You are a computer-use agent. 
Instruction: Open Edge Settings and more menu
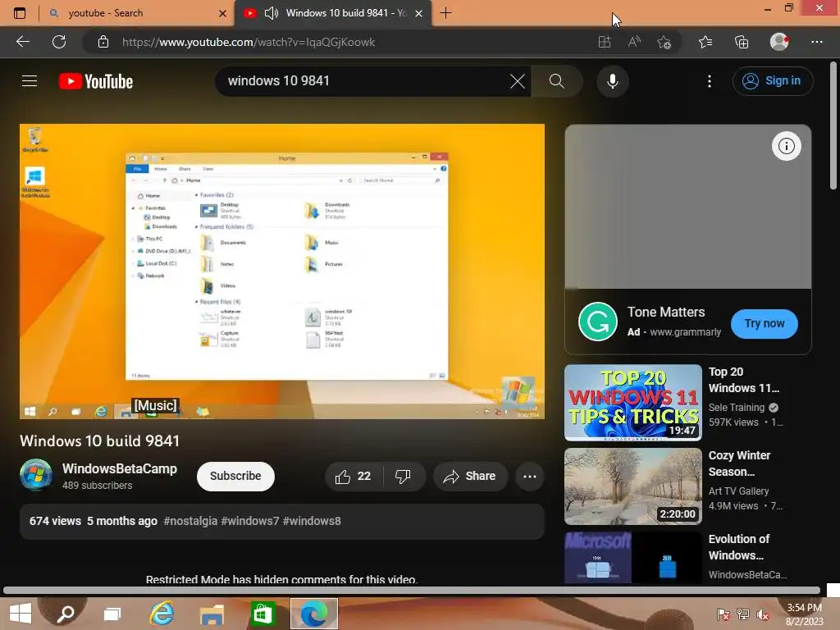coord(816,42)
